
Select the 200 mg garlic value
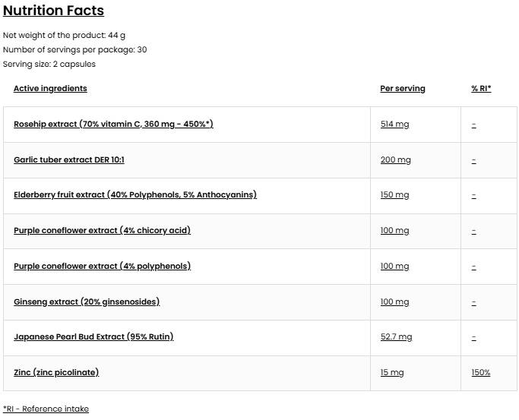395,160
